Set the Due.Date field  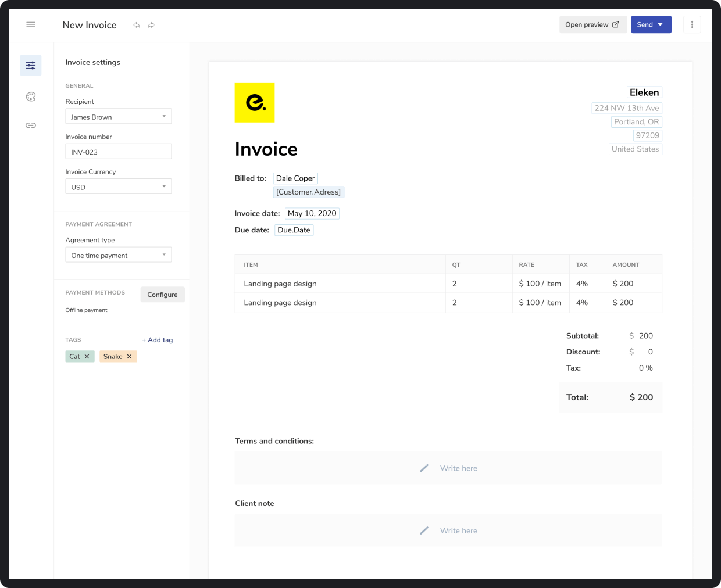(x=294, y=230)
